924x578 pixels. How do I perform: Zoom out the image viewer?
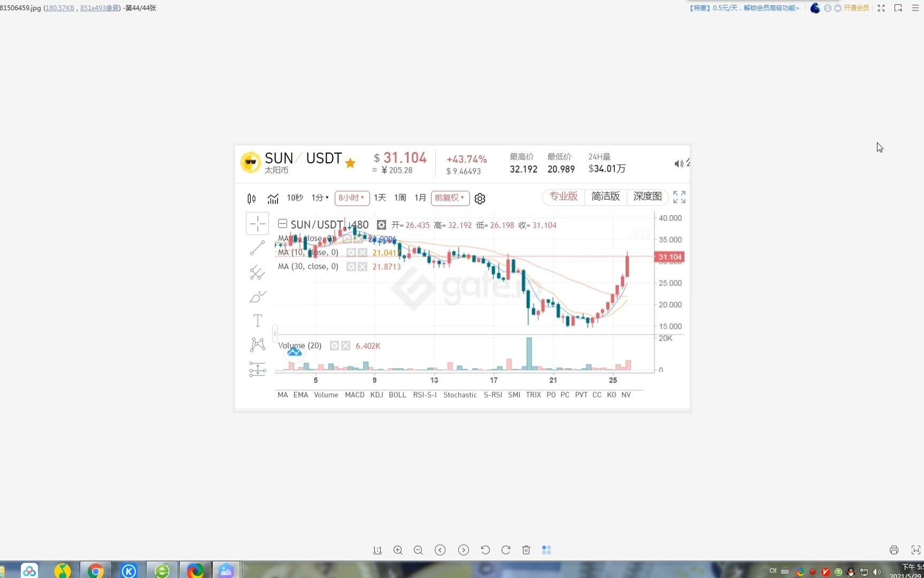418,550
